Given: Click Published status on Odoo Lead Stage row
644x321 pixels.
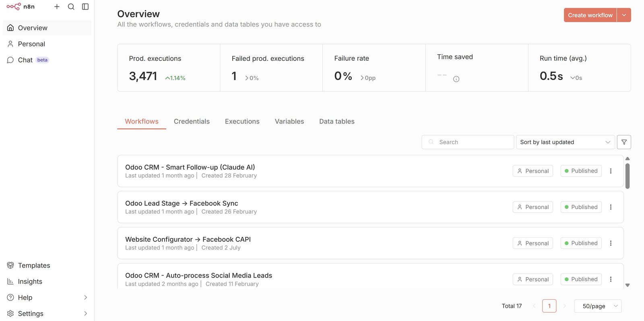Looking at the screenshot, I should 581,207.
